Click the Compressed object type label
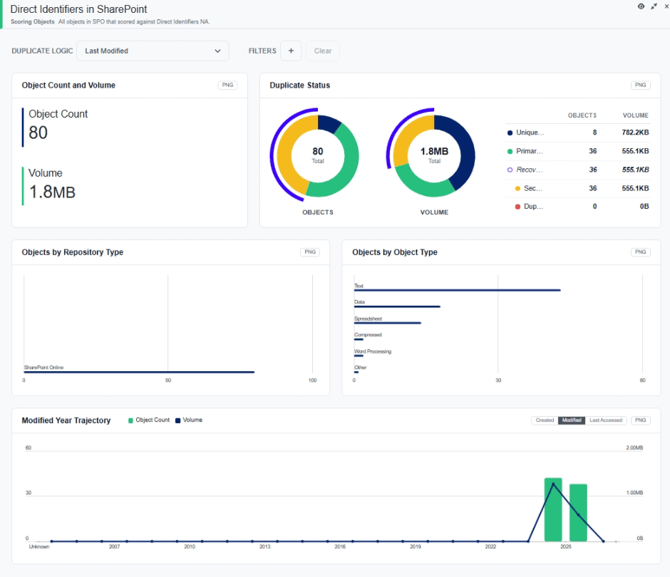The width and height of the screenshot is (670, 577). click(x=368, y=335)
